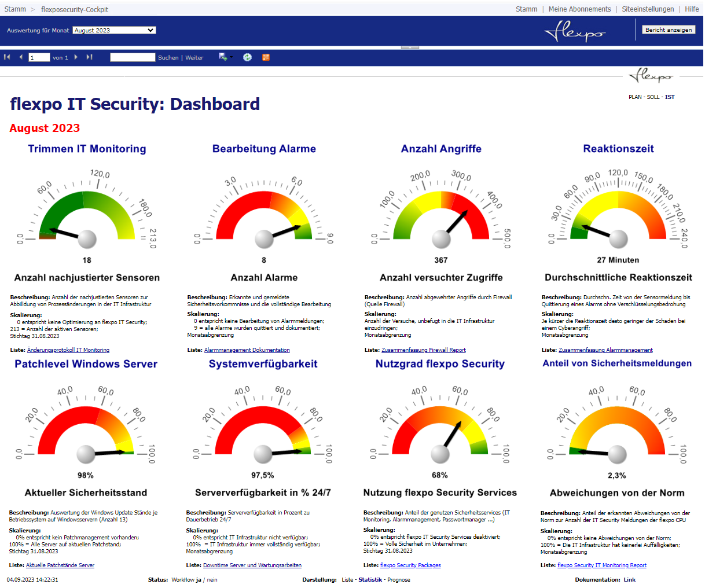Click Weiter to find next match
The height and width of the screenshot is (588, 705).
tap(194, 58)
